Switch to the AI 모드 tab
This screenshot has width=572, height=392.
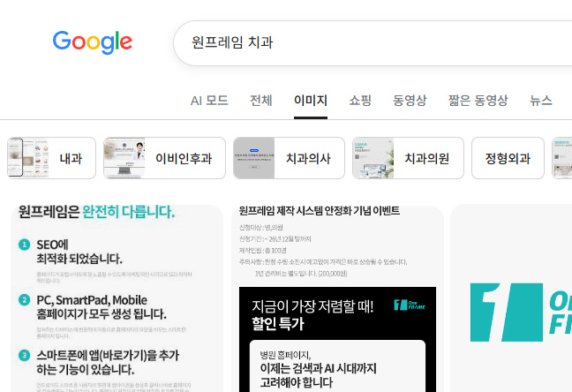pyautogui.click(x=209, y=101)
